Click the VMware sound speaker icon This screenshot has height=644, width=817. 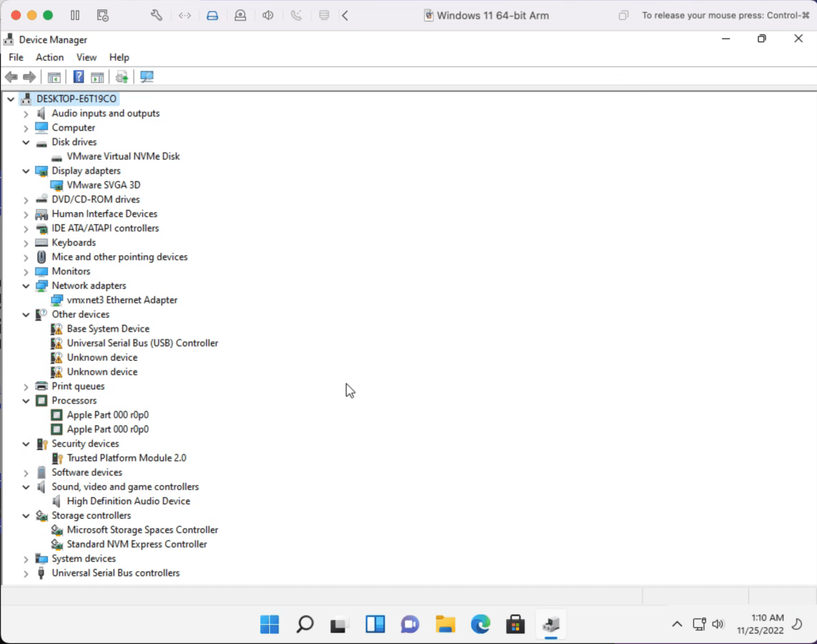click(x=268, y=16)
